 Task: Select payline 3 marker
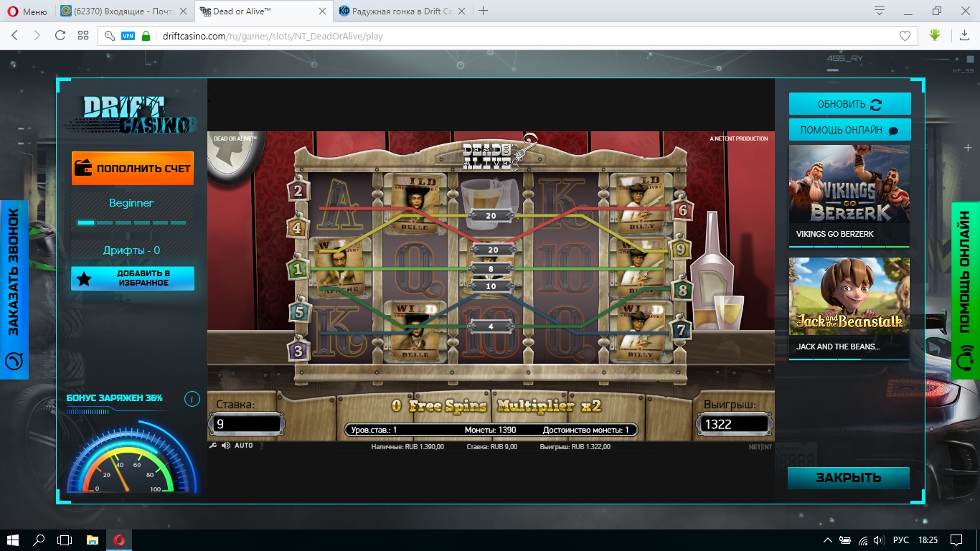click(x=299, y=351)
